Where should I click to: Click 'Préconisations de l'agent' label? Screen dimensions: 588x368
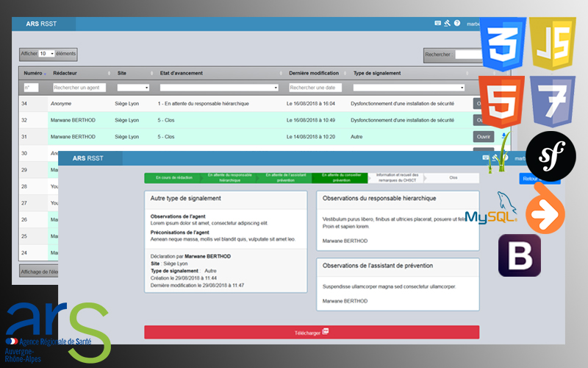click(179, 233)
